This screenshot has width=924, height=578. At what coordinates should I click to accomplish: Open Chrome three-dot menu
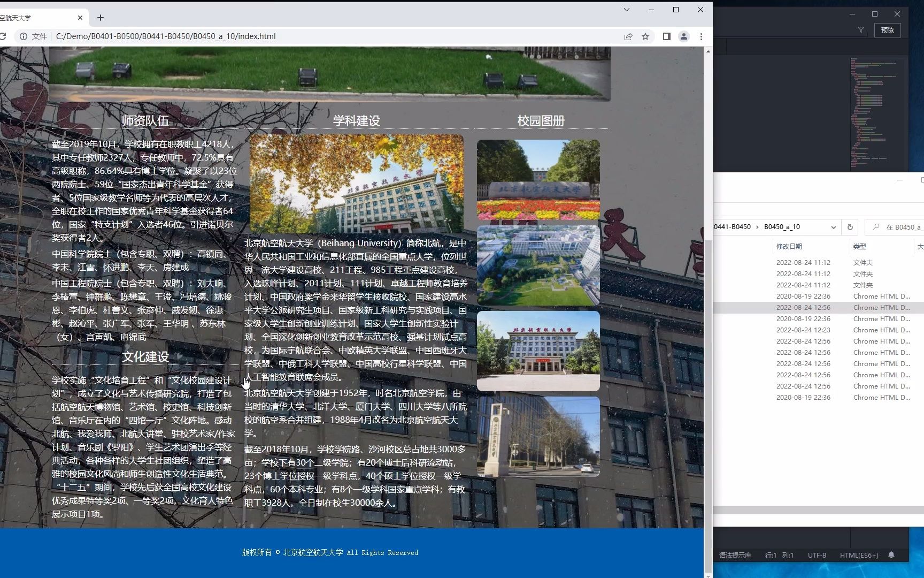click(701, 36)
